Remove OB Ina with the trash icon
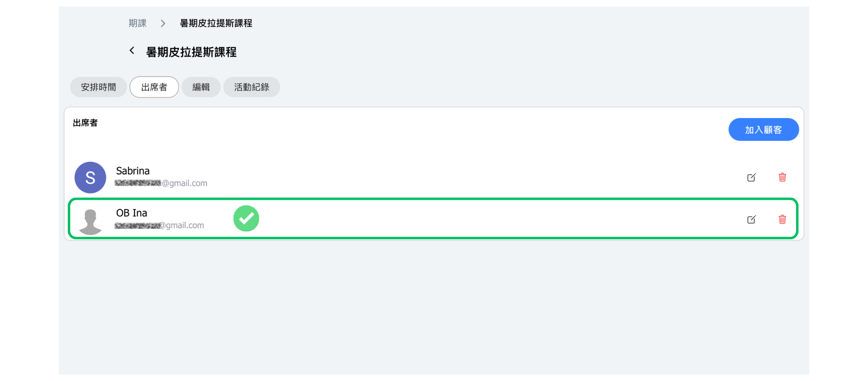868x381 pixels. [782, 219]
